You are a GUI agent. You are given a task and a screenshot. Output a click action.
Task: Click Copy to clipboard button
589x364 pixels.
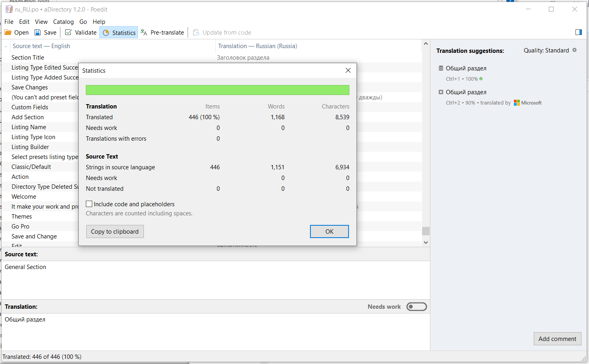coord(115,232)
